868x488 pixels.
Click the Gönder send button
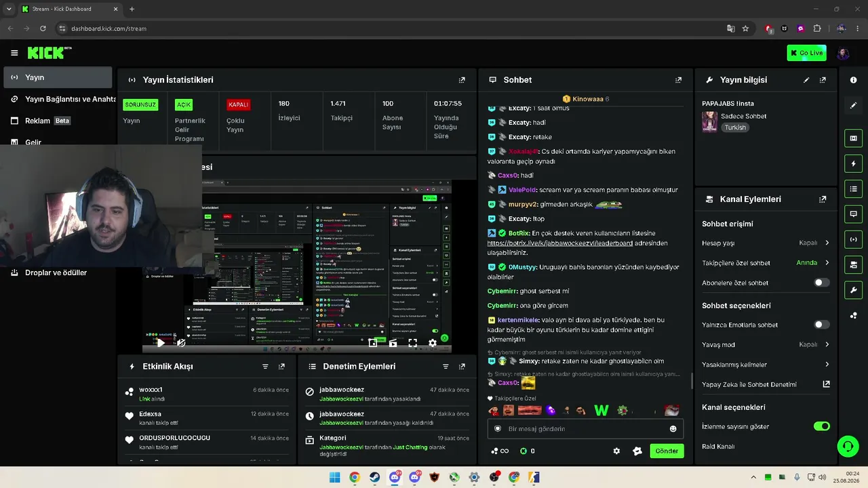667,451
